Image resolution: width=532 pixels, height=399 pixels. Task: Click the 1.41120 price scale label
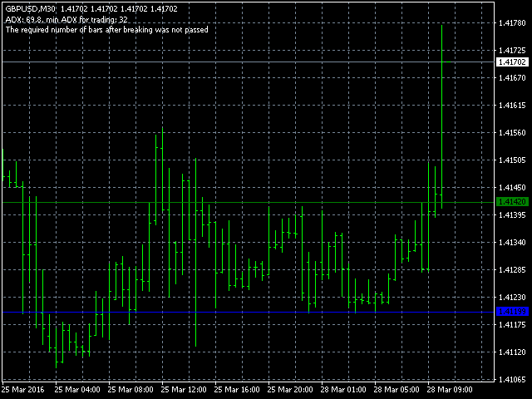(512, 352)
